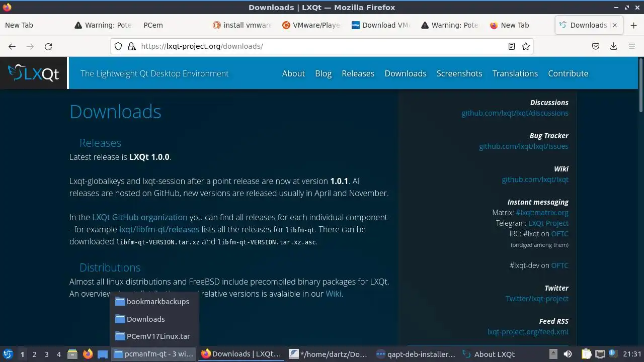Toggle reader view for this page

[511, 46]
